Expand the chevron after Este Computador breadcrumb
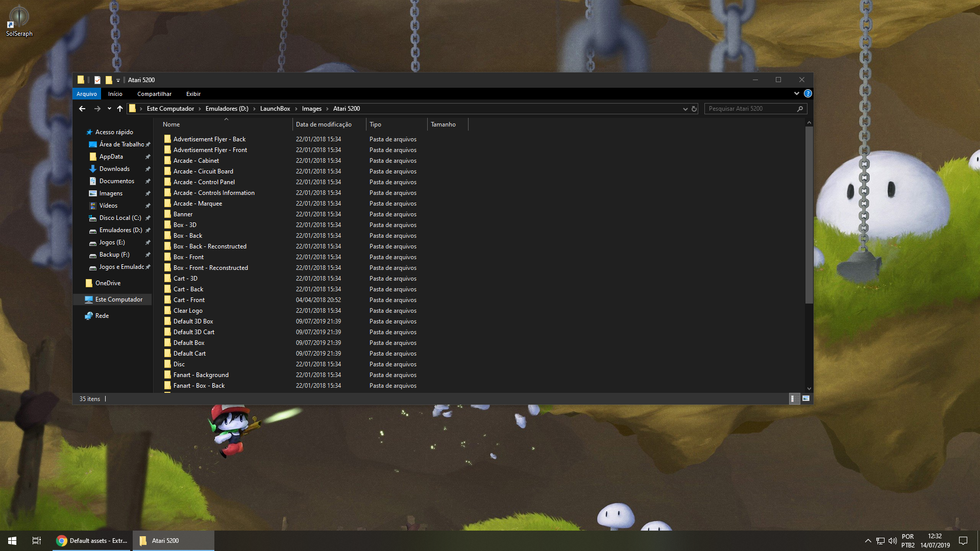 pyautogui.click(x=200, y=109)
